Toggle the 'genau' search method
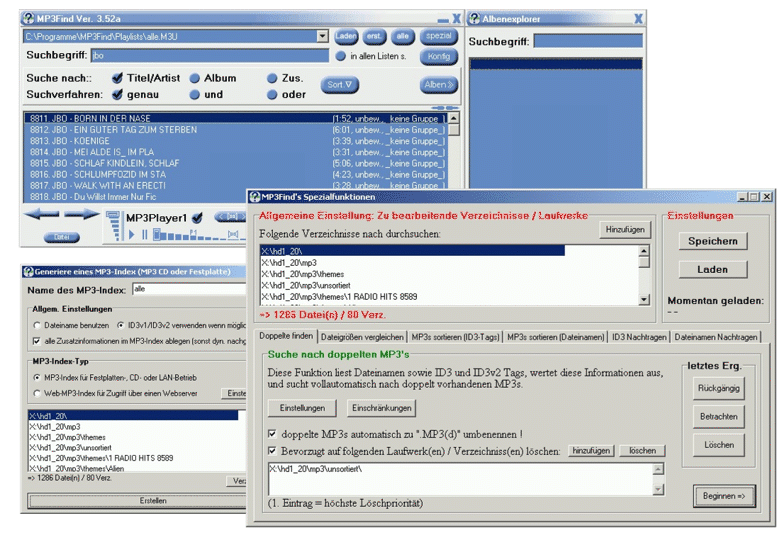This screenshot has height=533, width=780. click(117, 95)
